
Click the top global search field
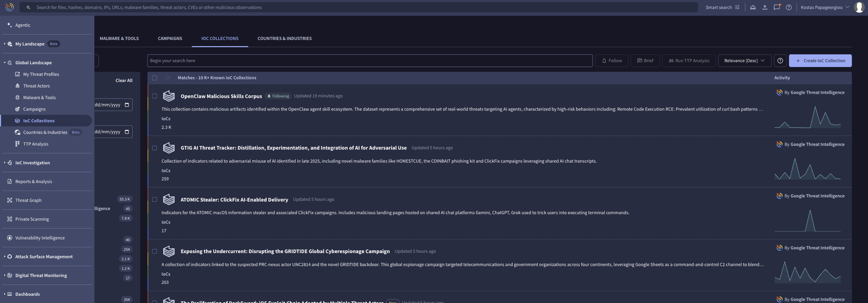(358, 7)
